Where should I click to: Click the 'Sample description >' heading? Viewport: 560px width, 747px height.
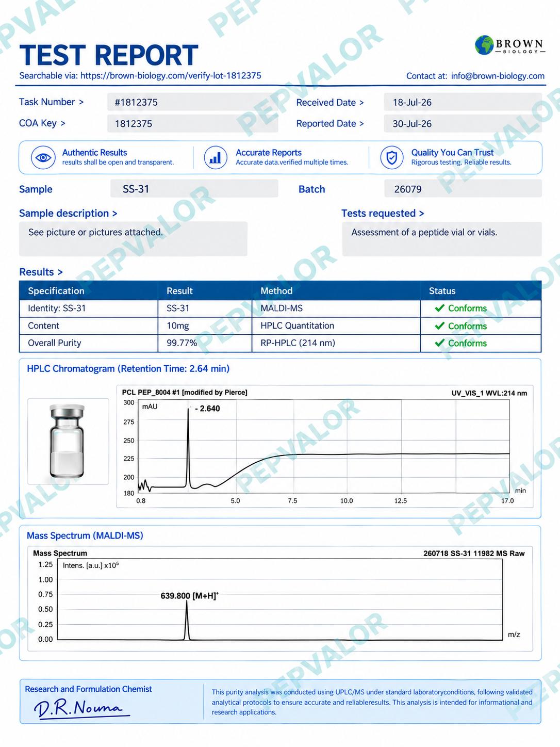[68, 213]
